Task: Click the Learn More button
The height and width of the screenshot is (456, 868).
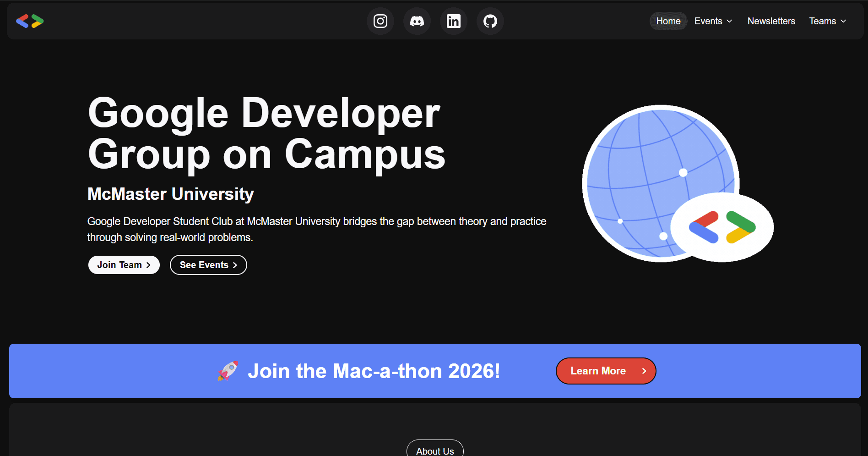Action: (606, 371)
